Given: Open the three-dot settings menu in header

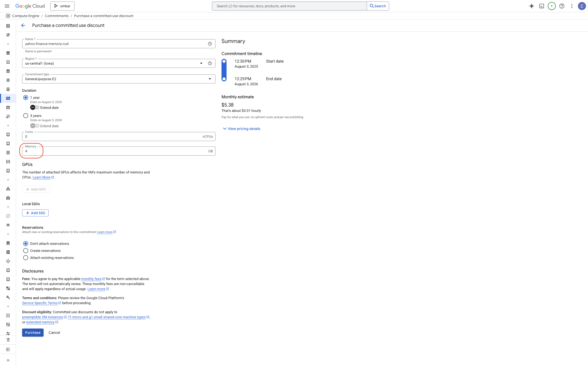Looking at the screenshot, I should [572, 6].
